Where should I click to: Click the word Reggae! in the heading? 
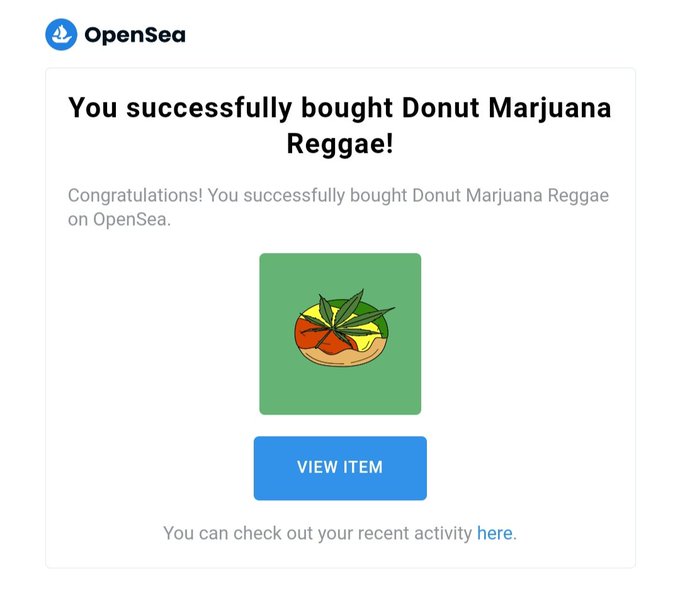coord(340,144)
